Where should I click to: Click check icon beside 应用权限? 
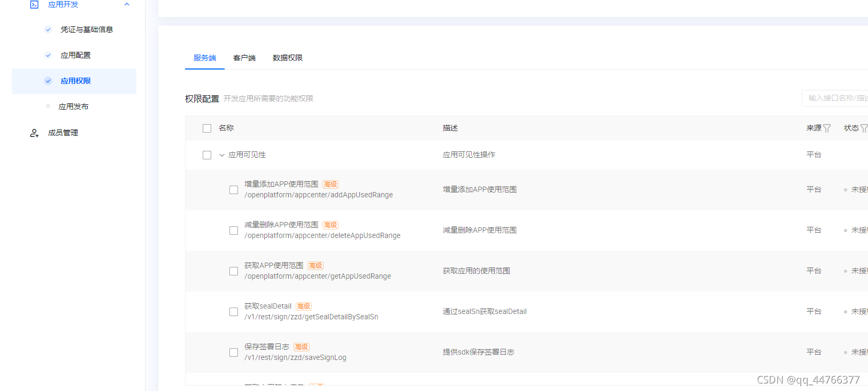pos(48,81)
